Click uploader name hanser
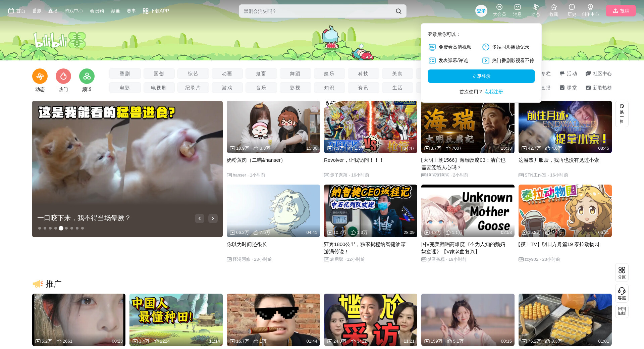The width and height of the screenshot is (644, 349). click(x=239, y=175)
